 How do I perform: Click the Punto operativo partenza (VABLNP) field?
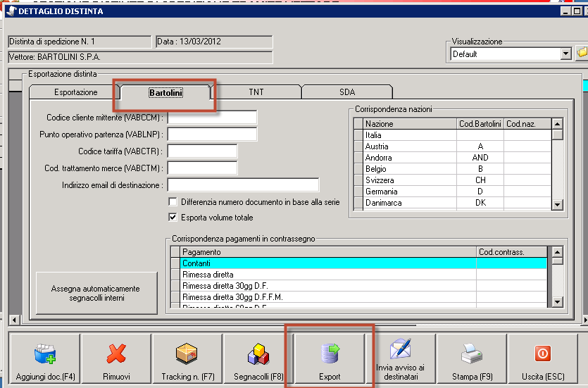click(212, 134)
